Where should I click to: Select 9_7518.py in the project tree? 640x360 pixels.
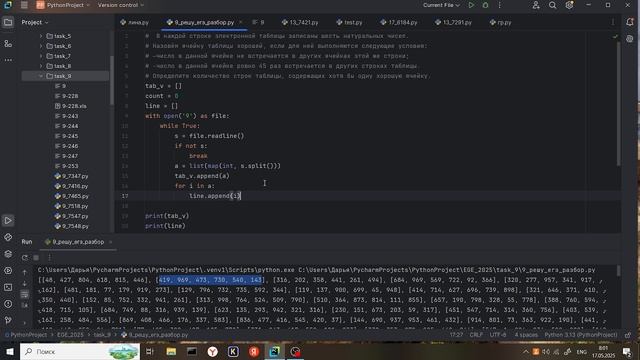71,206
